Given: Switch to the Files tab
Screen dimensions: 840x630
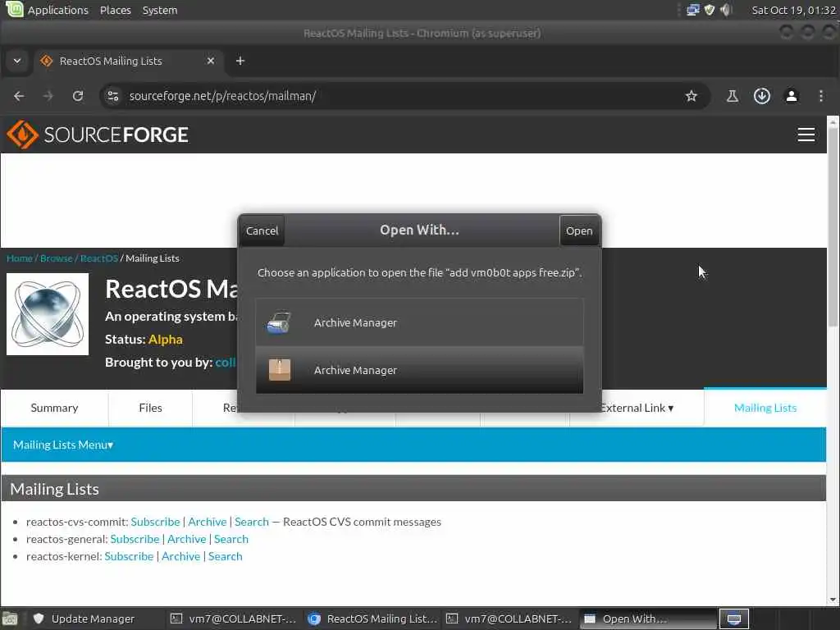Looking at the screenshot, I should coord(151,408).
